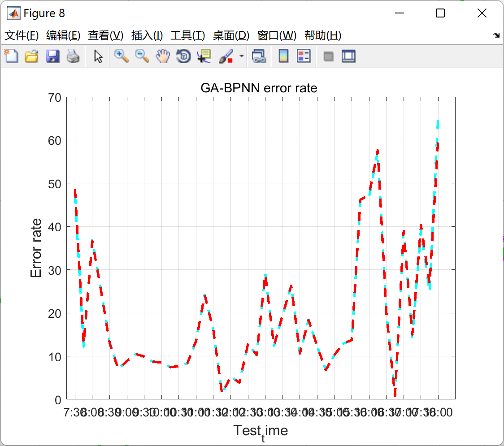The height and width of the screenshot is (446, 504).
Task: Create a new figure
Action: point(11,56)
